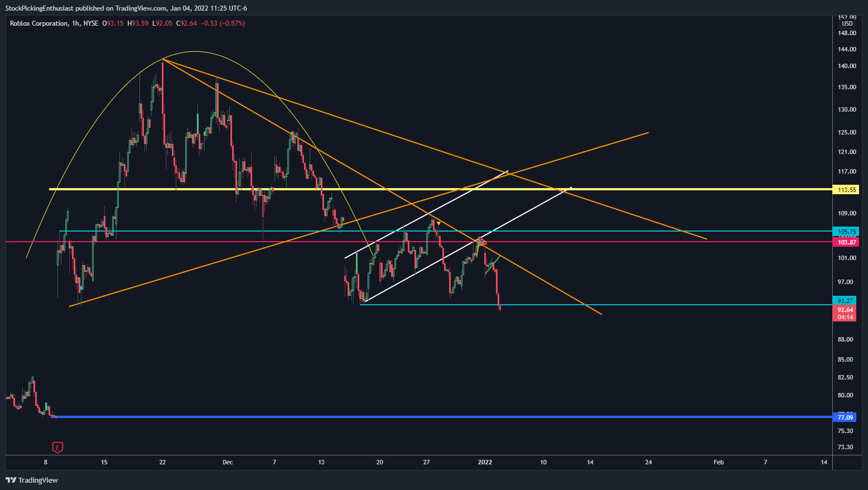This screenshot has height=490, width=868.
Task: Click the 1h interval label
Action: (x=75, y=23)
